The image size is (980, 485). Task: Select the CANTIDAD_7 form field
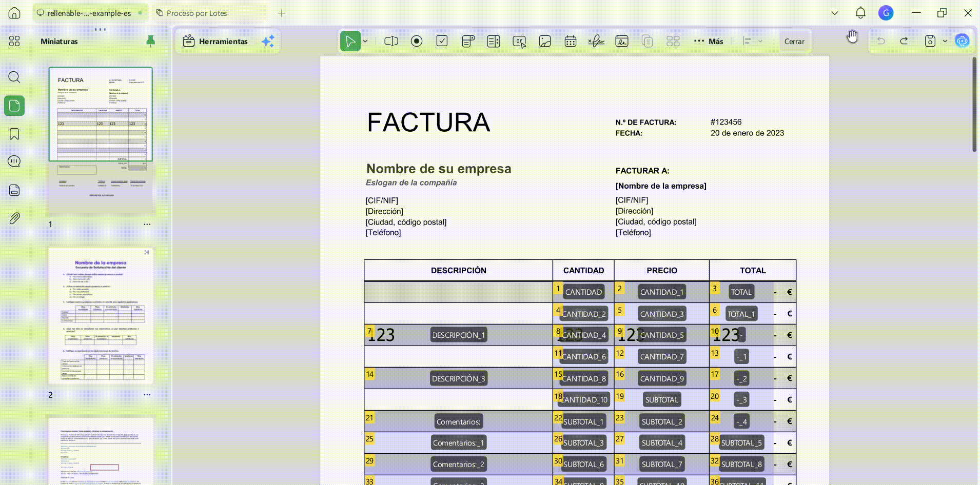[x=662, y=357]
